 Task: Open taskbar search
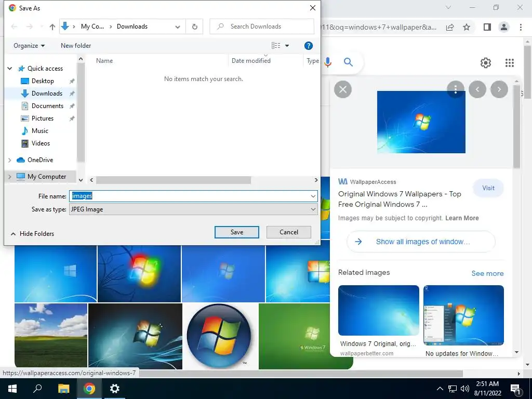pyautogui.click(x=37, y=389)
